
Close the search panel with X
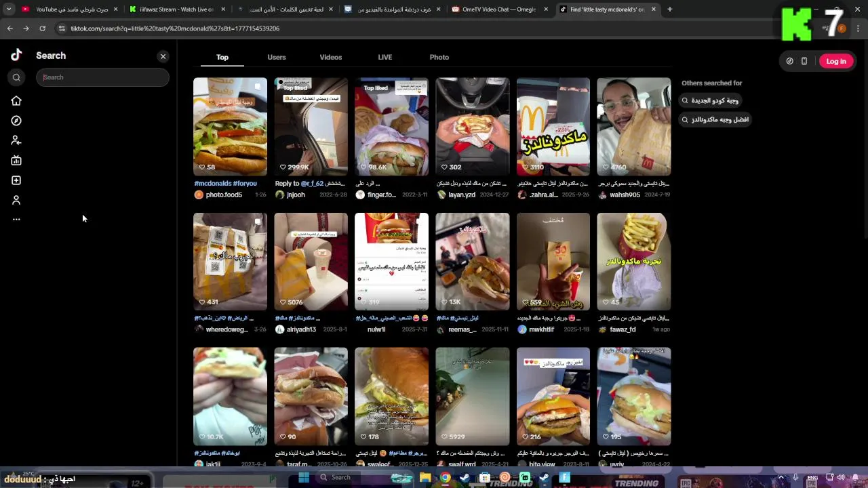[163, 57]
